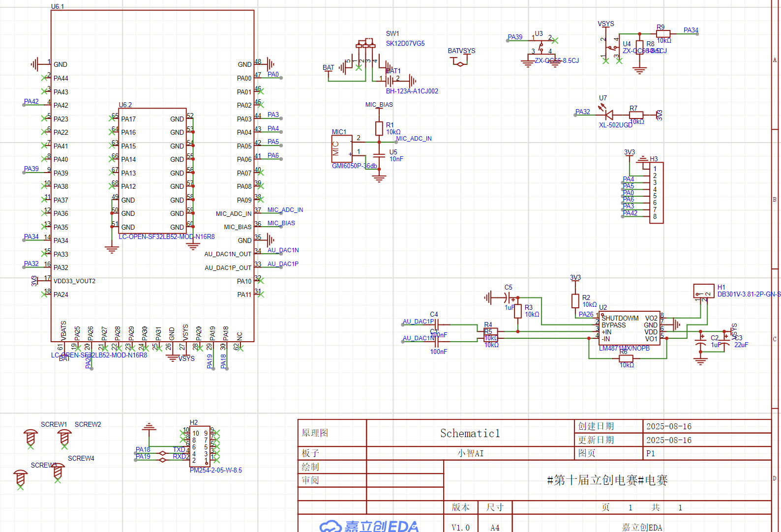Select the MIC_ADC_IN net label near U5

pos(414,139)
